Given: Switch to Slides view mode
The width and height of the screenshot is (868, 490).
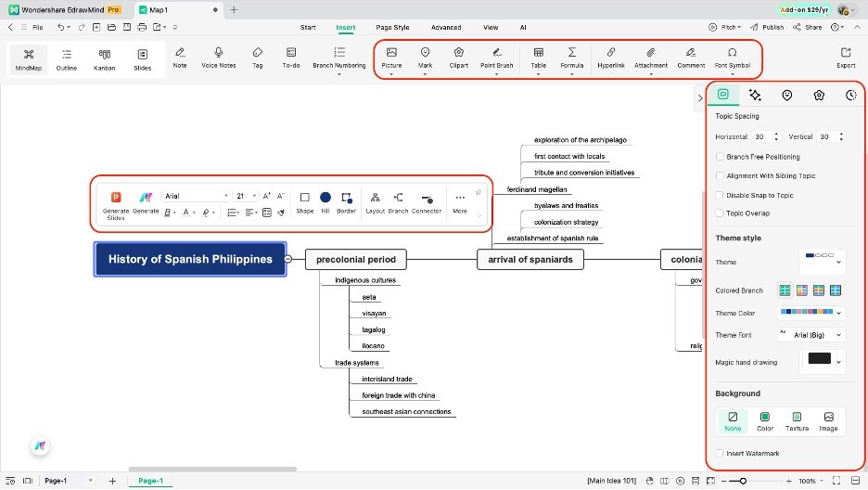Looking at the screenshot, I should click(x=142, y=59).
